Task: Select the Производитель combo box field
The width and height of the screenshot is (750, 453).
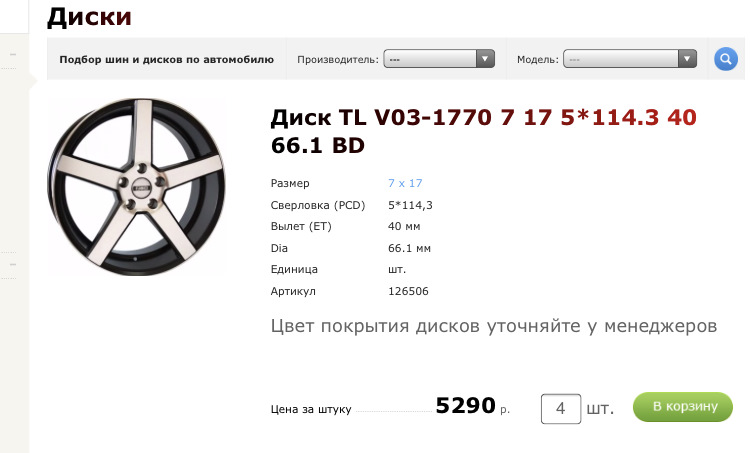Action: click(439, 59)
